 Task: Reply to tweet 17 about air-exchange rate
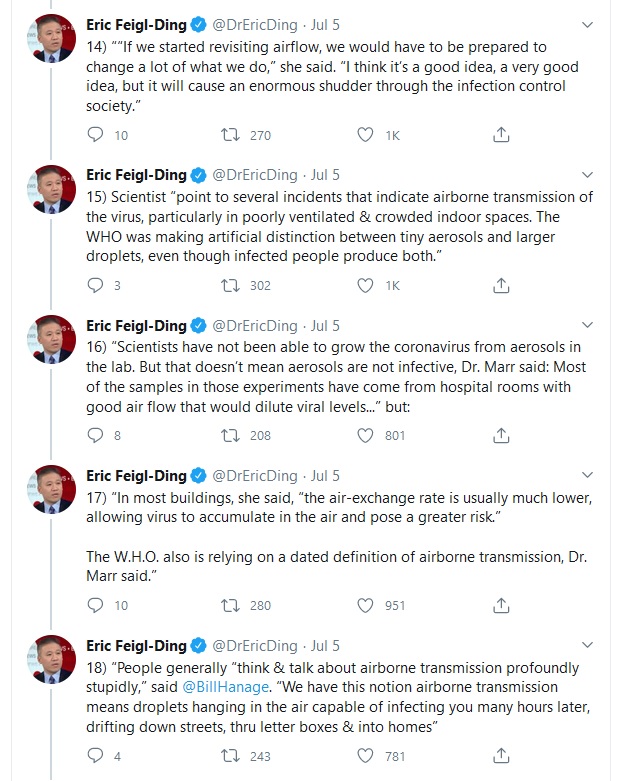point(96,605)
